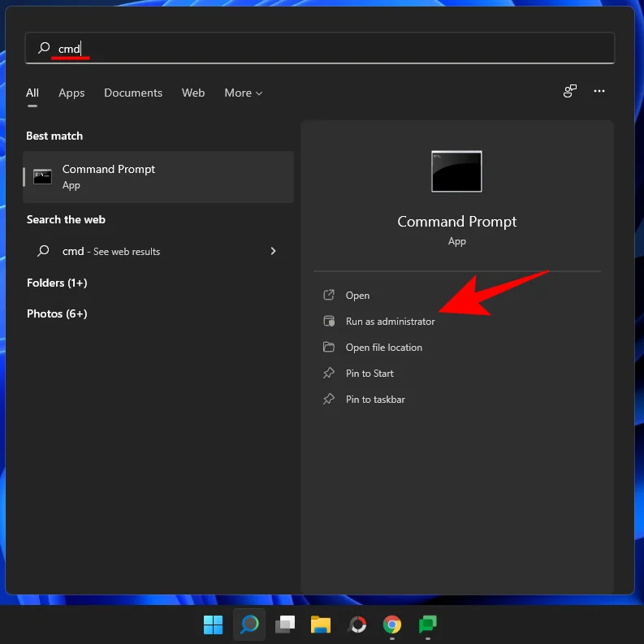Click large Command Prompt preview thumbnail

[x=456, y=171]
